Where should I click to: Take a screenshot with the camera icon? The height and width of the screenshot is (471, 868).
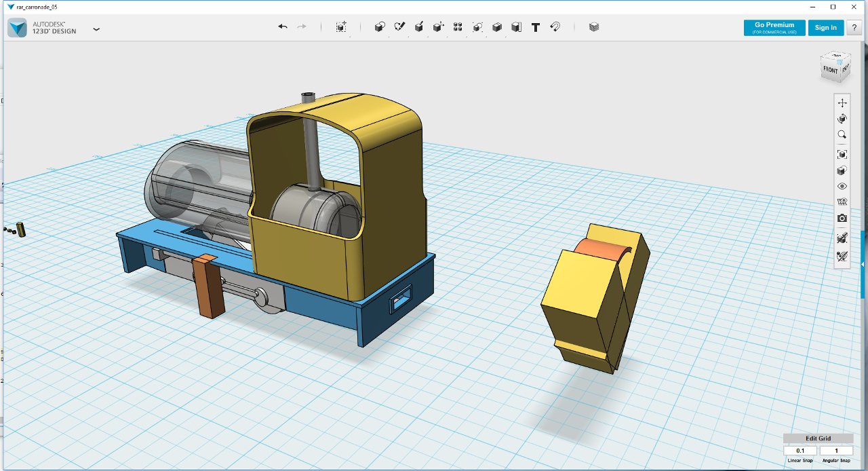click(x=842, y=218)
